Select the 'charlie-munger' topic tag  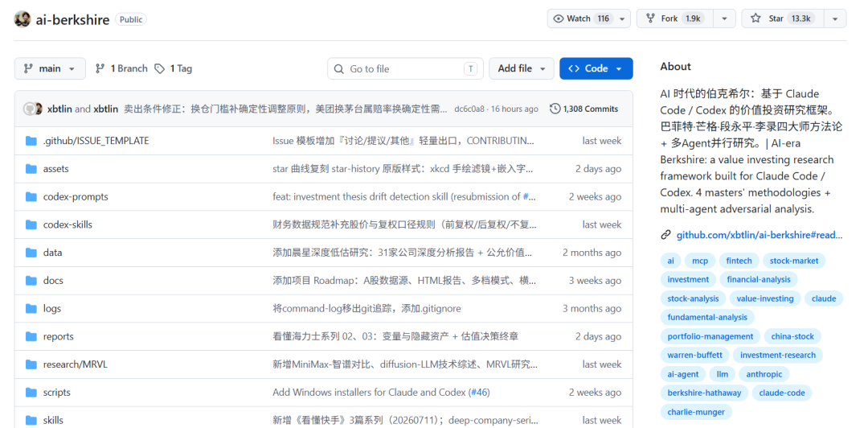696,412
